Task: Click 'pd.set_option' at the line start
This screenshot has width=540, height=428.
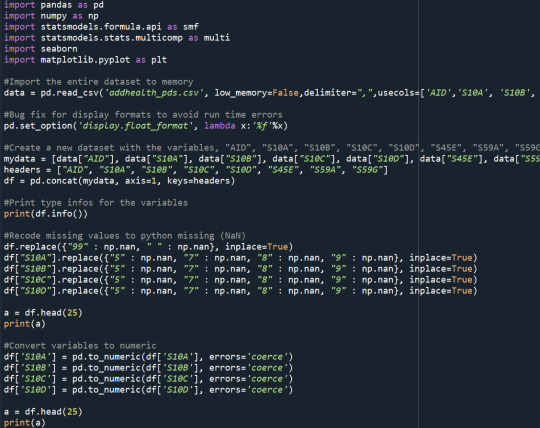Action: [38, 126]
